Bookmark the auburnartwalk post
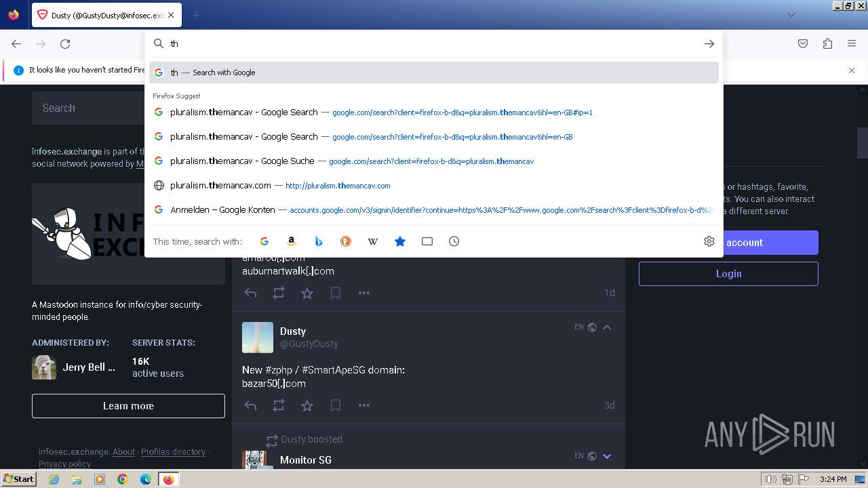 [336, 293]
